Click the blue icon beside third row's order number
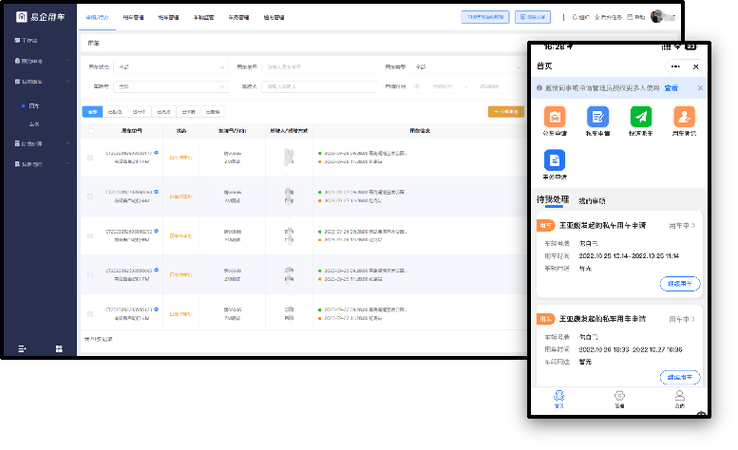738x450 pixels. pos(156,231)
